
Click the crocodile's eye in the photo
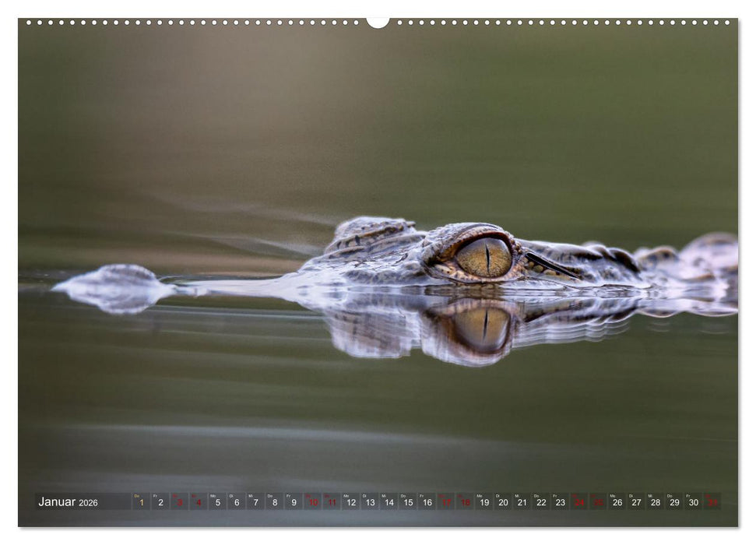pos(483,257)
